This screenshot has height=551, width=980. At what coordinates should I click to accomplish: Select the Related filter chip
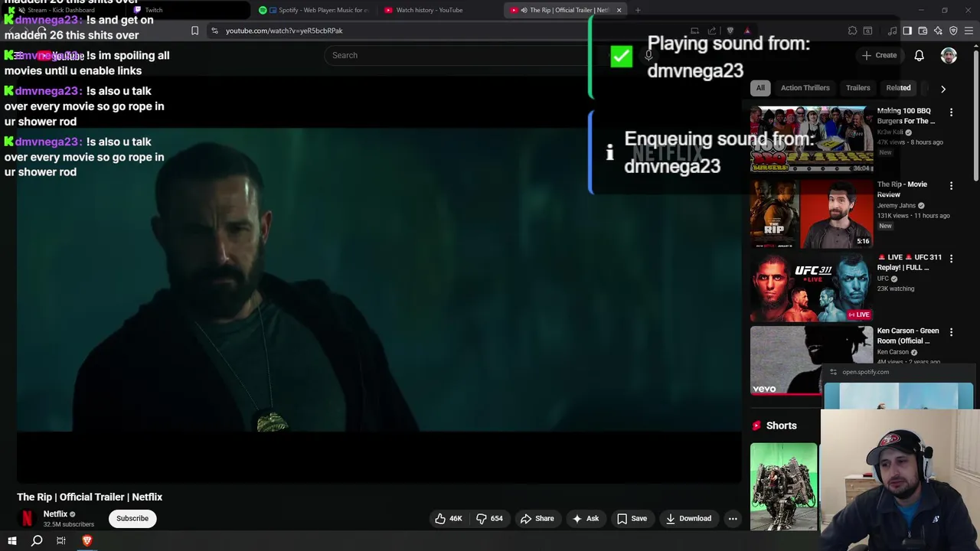coord(898,88)
